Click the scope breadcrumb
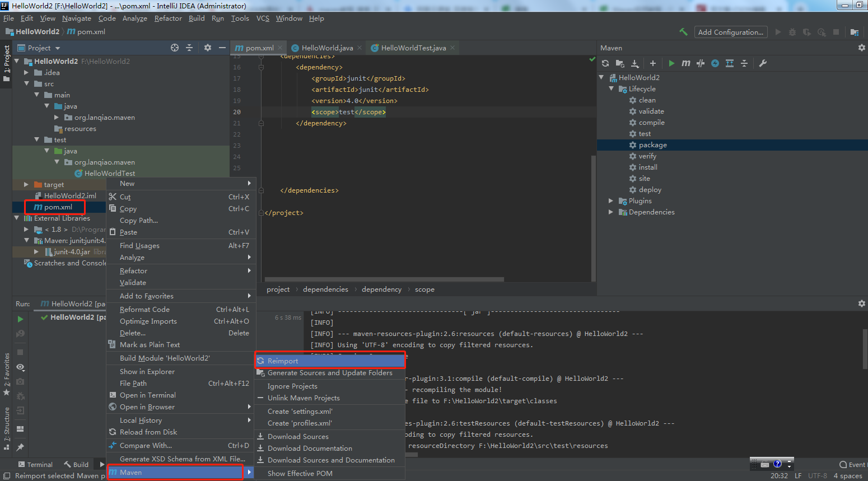 [424, 289]
